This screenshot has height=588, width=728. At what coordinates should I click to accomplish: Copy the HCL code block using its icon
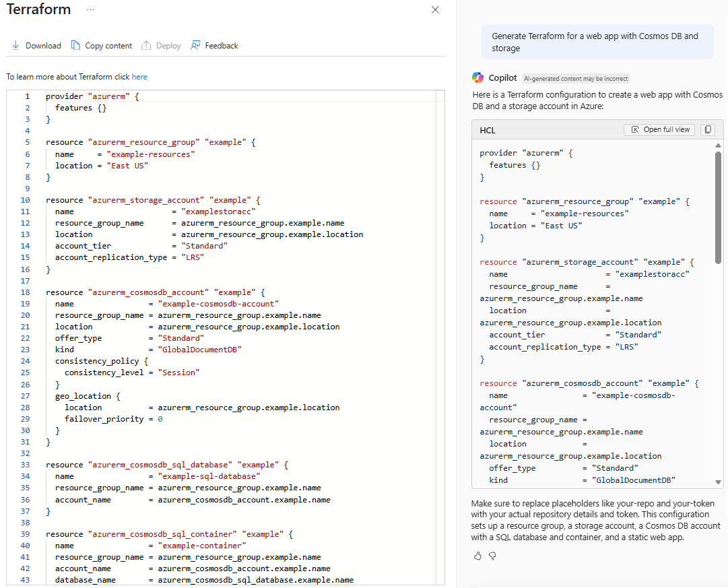coord(707,129)
